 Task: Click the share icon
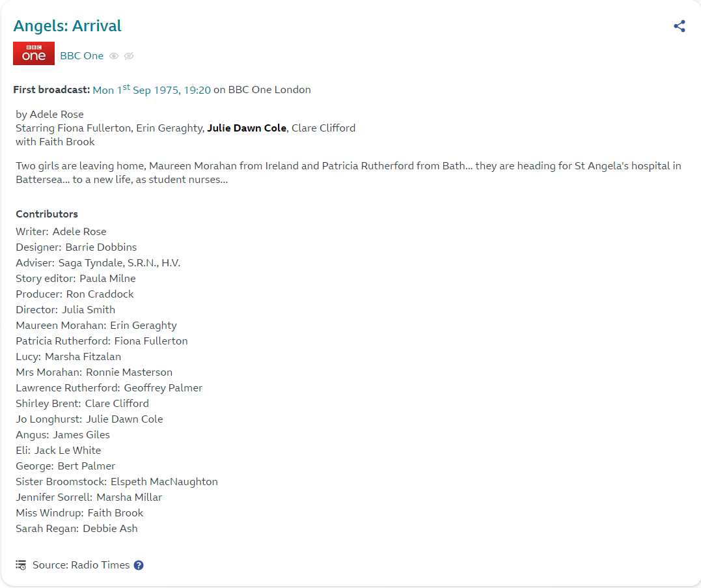click(x=680, y=26)
